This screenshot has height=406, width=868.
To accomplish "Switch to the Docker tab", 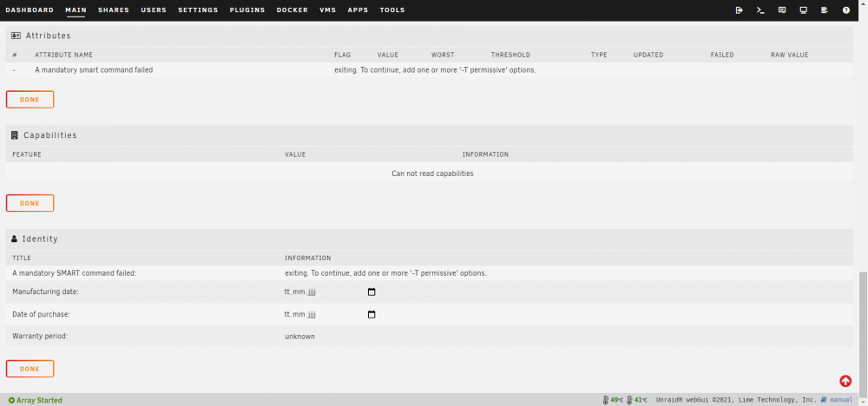I will click(293, 10).
